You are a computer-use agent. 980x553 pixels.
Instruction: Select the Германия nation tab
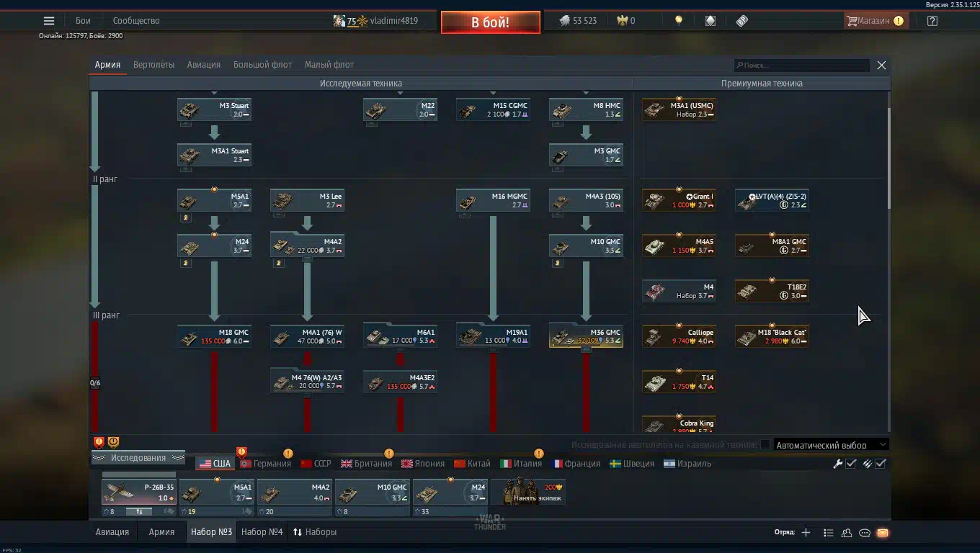(266, 464)
